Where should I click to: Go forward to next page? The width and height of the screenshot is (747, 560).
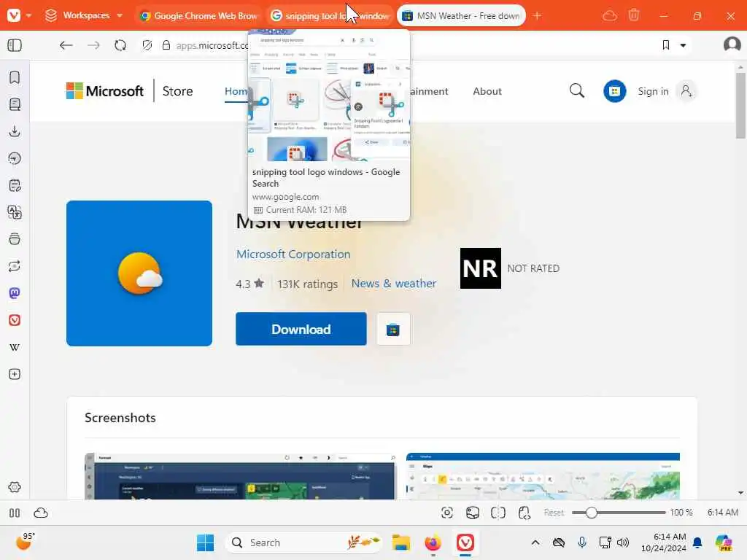93,45
